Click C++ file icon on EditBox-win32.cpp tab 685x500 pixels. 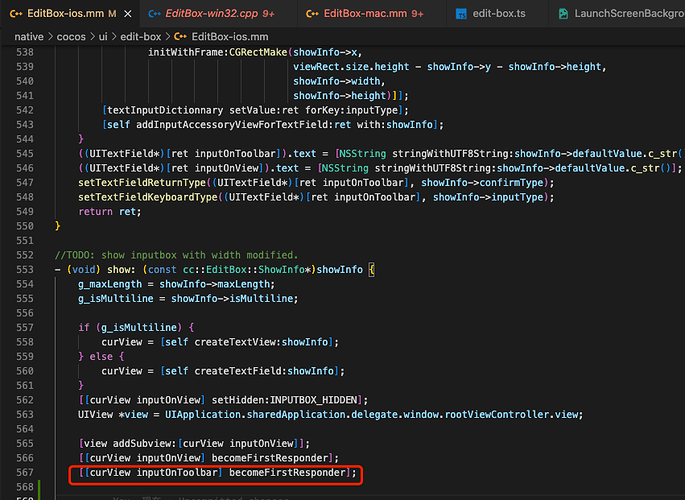[154, 14]
